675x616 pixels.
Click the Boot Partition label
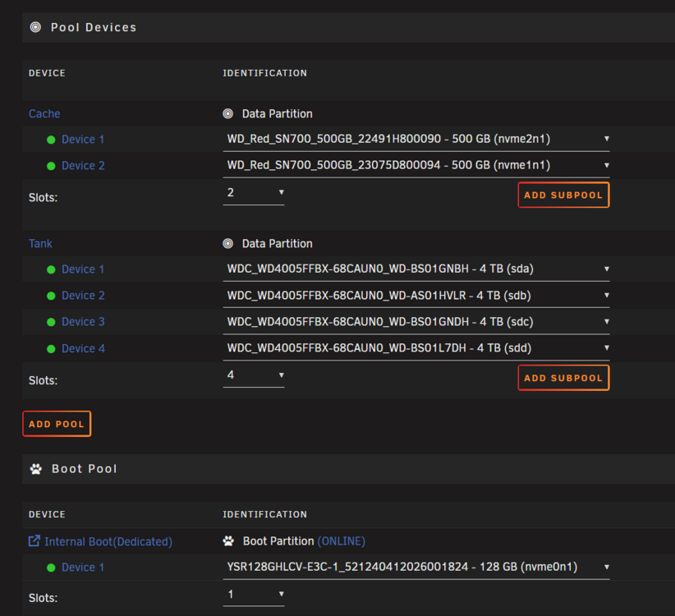click(278, 541)
